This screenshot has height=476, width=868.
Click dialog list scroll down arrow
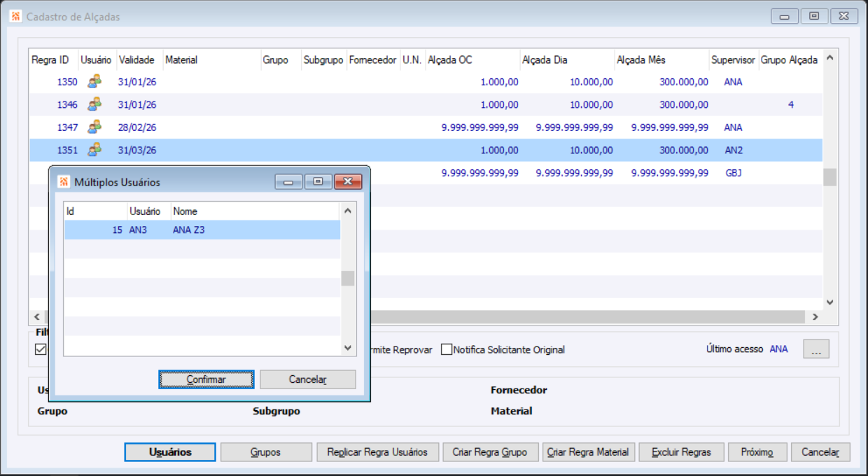coord(348,347)
